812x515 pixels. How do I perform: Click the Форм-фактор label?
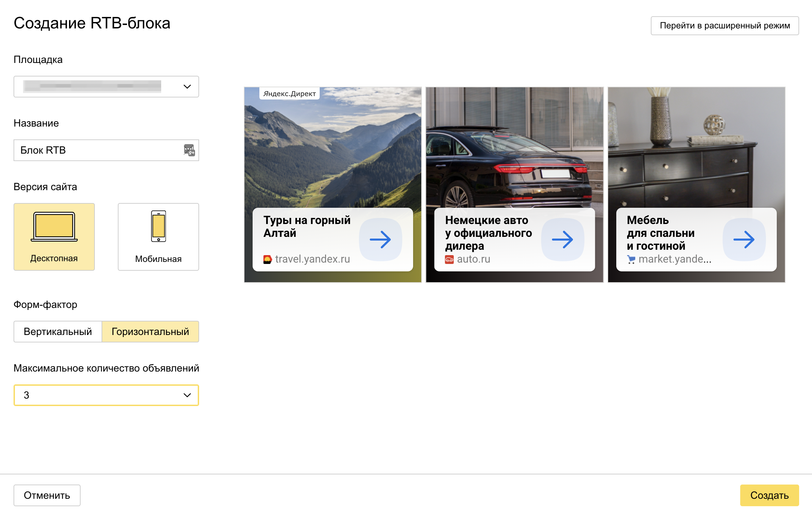tap(45, 305)
